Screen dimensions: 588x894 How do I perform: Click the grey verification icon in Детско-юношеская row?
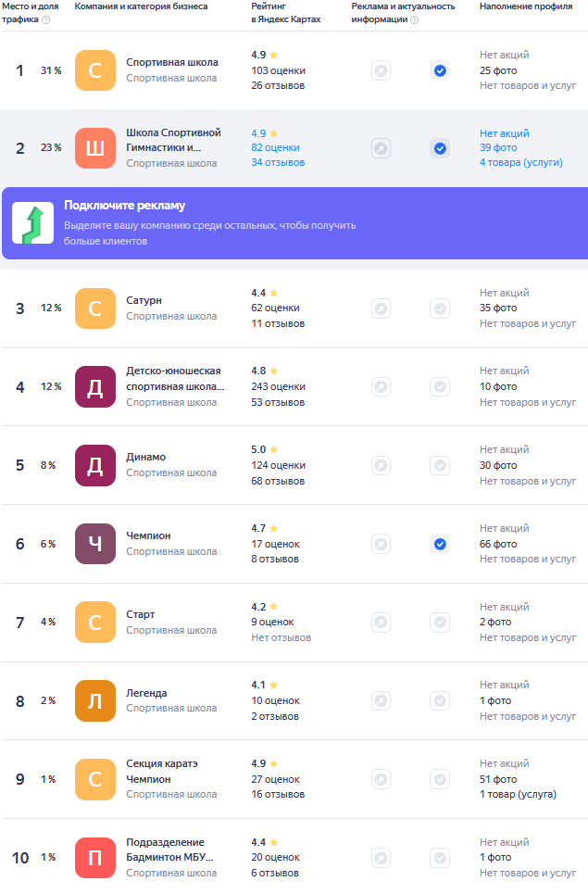click(x=440, y=387)
